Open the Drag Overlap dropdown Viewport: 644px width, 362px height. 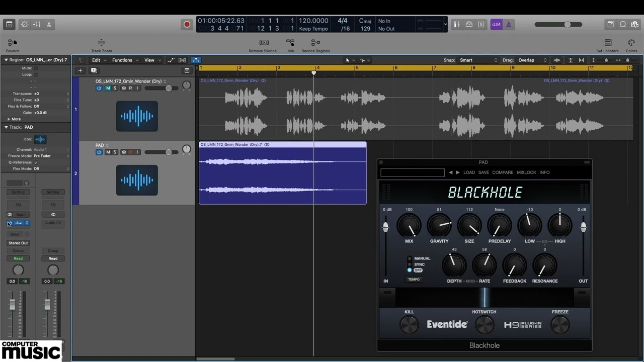point(532,60)
